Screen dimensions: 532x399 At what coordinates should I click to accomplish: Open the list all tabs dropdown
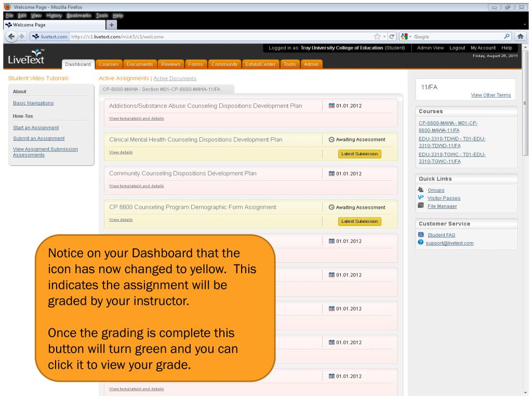coord(525,25)
